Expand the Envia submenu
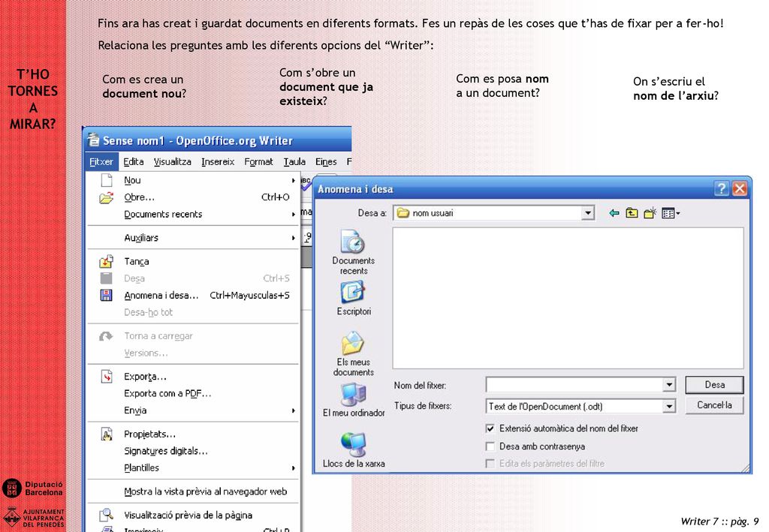The width and height of the screenshot is (769, 532). pos(294,410)
